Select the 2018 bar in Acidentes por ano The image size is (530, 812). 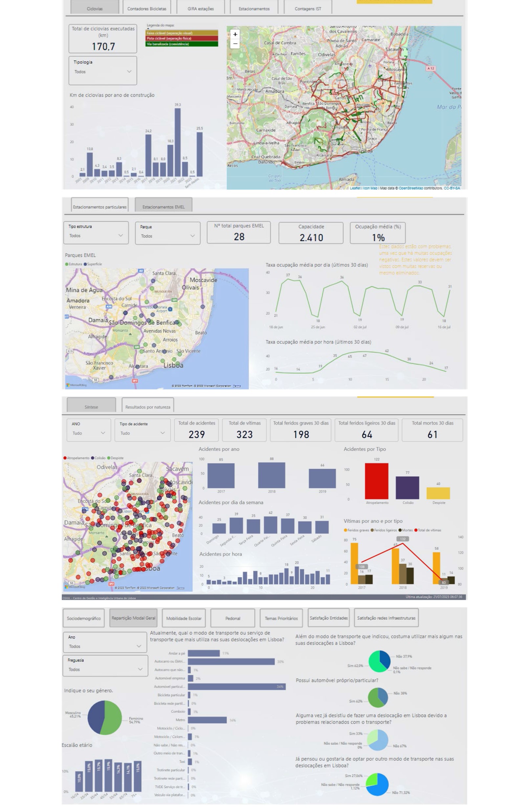click(x=272, y=476)
